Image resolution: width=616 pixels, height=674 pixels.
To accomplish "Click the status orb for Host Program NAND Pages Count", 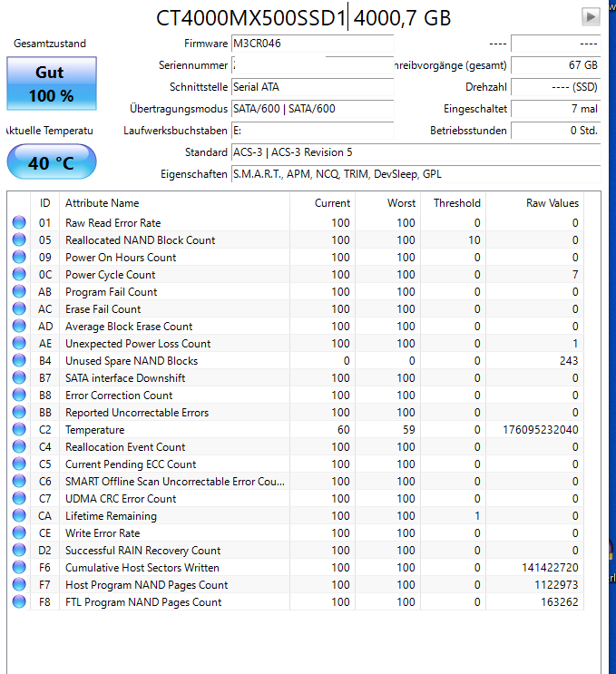I will point(19,584).
